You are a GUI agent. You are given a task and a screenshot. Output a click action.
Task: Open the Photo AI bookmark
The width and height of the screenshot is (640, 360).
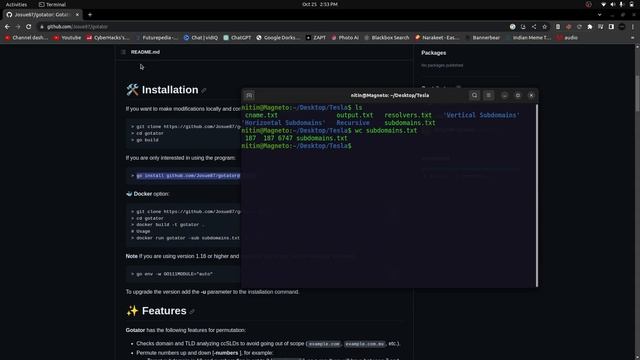[345, 38]
